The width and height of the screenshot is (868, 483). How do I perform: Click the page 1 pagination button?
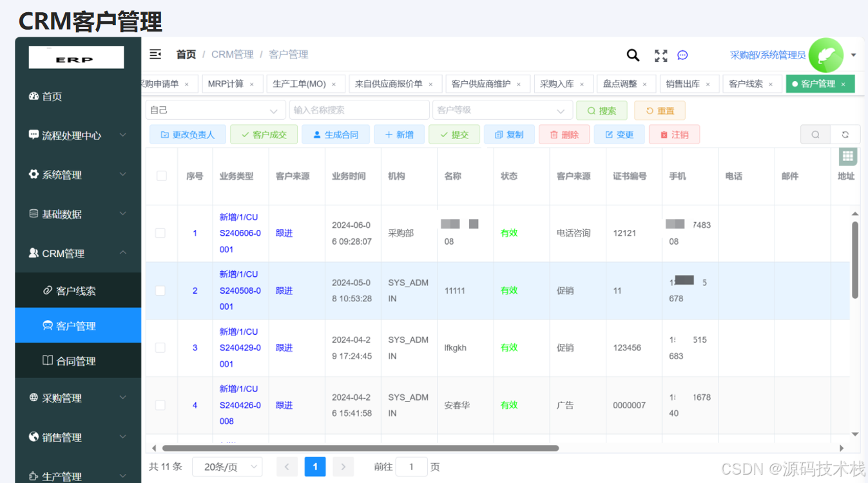[315, 467]
